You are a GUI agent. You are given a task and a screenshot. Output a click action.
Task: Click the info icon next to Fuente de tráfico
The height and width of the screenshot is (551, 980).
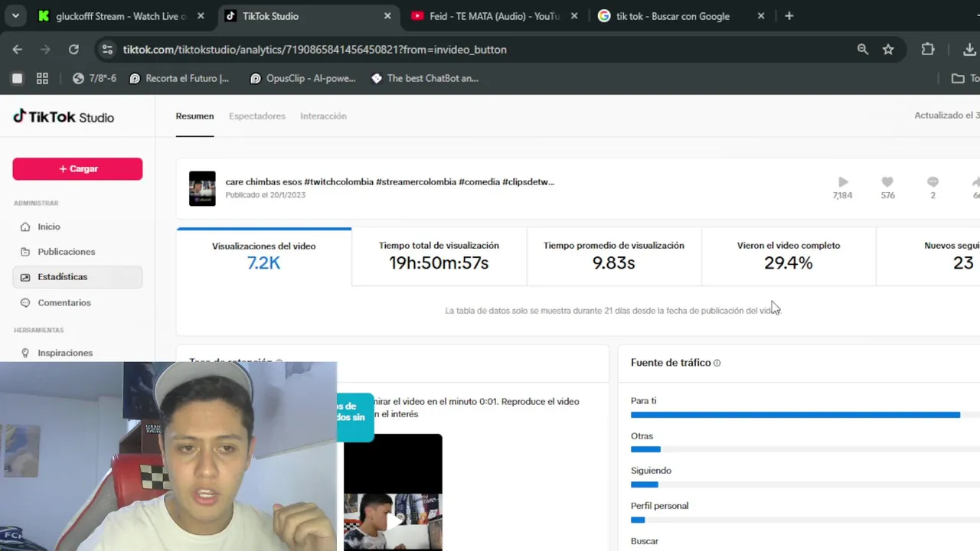(717, 363)
